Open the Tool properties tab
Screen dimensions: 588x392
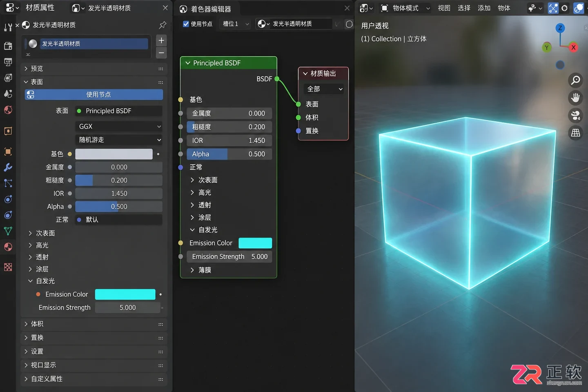8,27
